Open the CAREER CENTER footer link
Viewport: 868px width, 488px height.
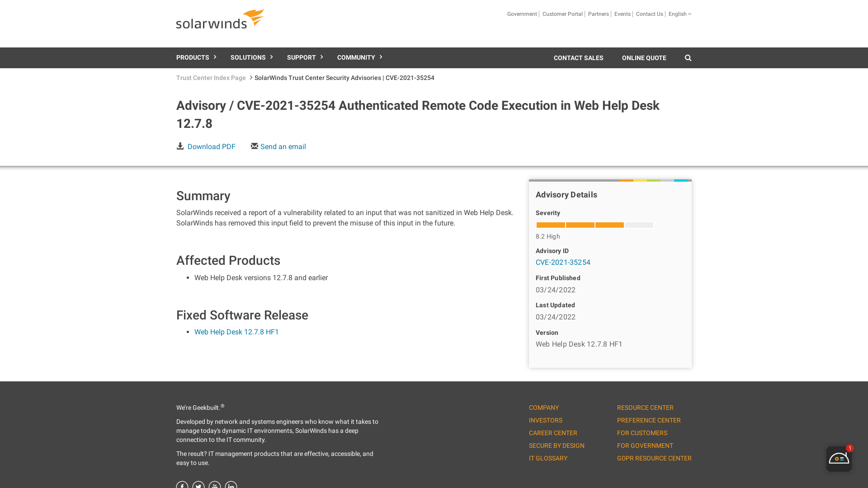[553, 433]
